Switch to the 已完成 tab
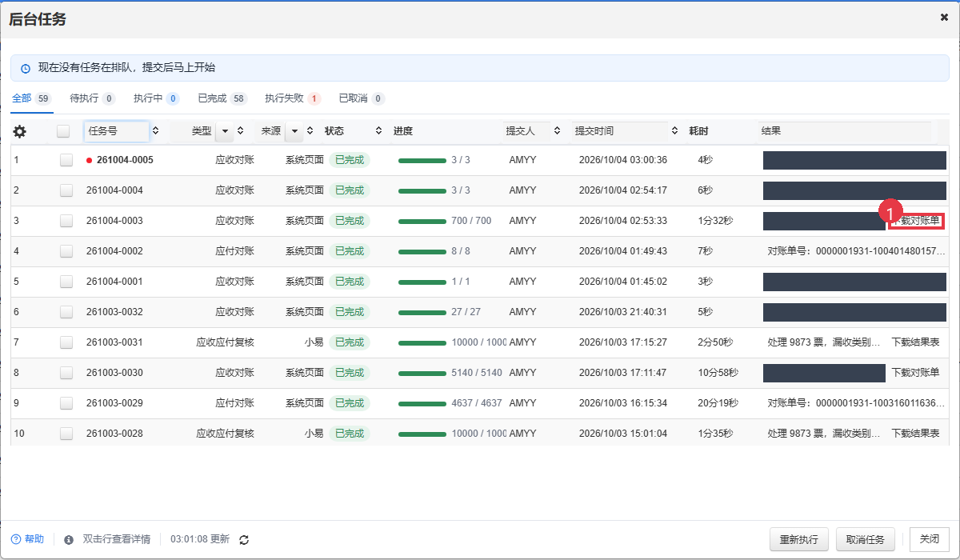 [222, 98]
